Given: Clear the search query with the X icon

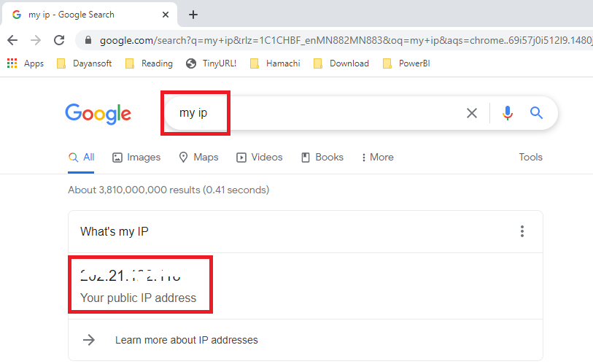Looking at the screenshot, I should click(472, 113).
